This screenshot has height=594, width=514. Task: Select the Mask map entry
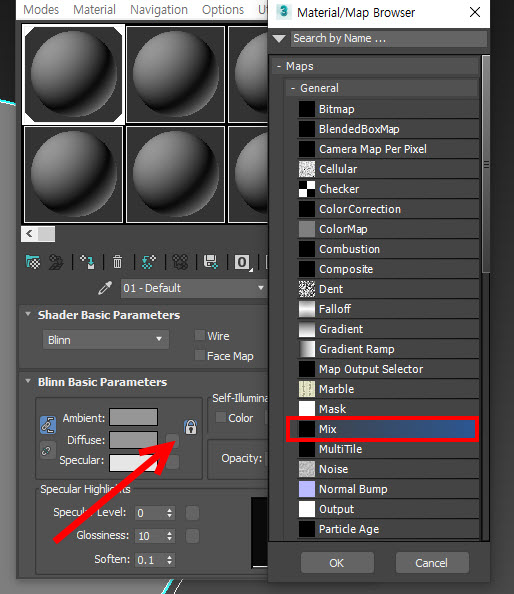coord(388,409)
